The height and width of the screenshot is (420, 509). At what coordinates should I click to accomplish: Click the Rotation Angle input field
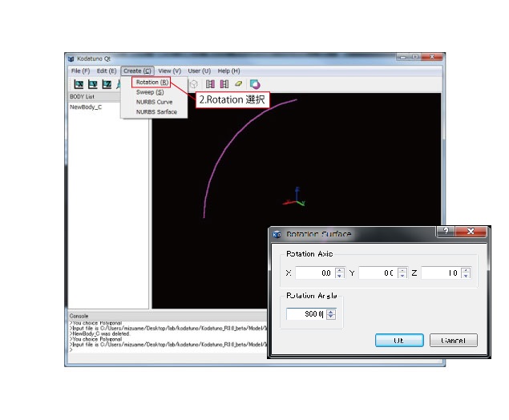tap(306, 314)
